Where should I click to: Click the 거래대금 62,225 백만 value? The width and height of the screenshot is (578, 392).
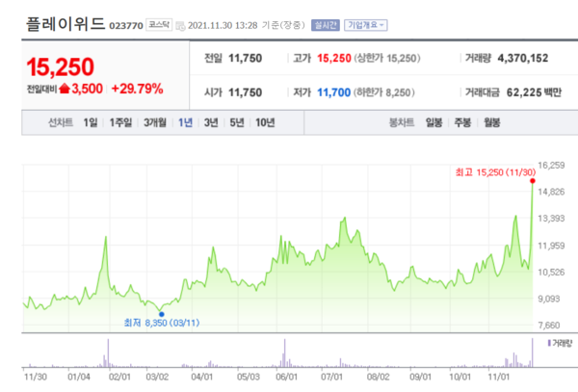[534, 92]
